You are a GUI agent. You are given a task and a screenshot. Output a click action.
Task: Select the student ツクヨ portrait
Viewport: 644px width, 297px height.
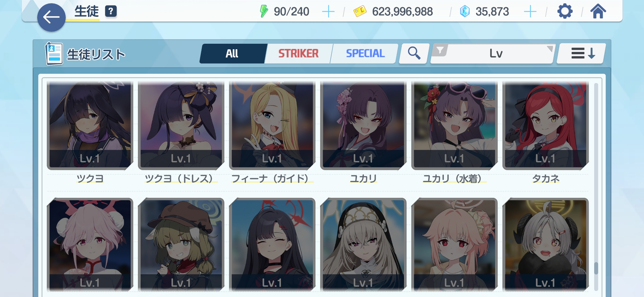(x=90, y=125)
